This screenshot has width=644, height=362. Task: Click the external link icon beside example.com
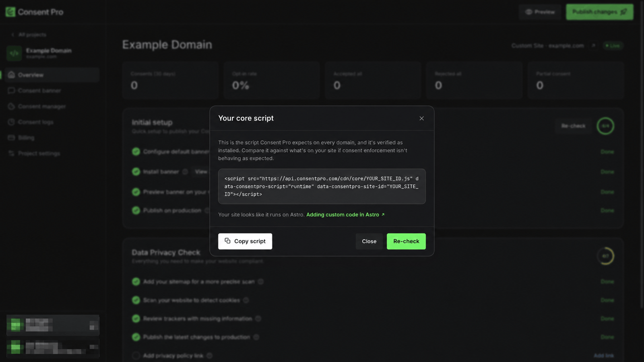593,45
